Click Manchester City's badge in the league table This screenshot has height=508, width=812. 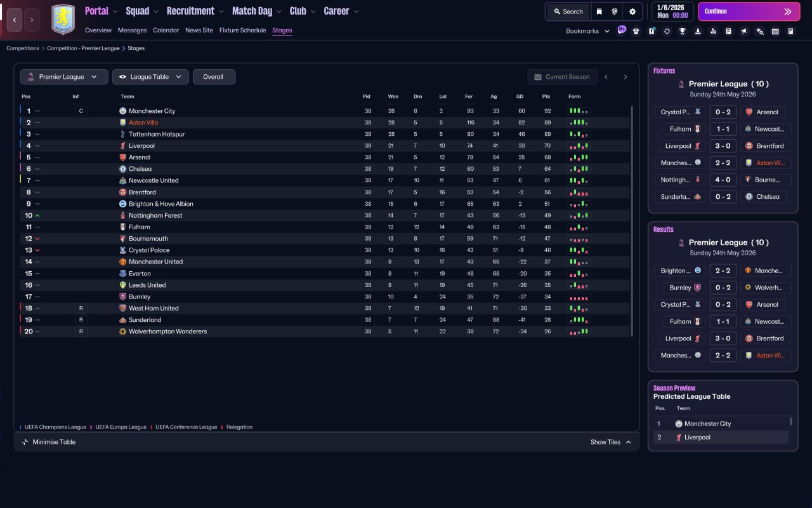123,111
